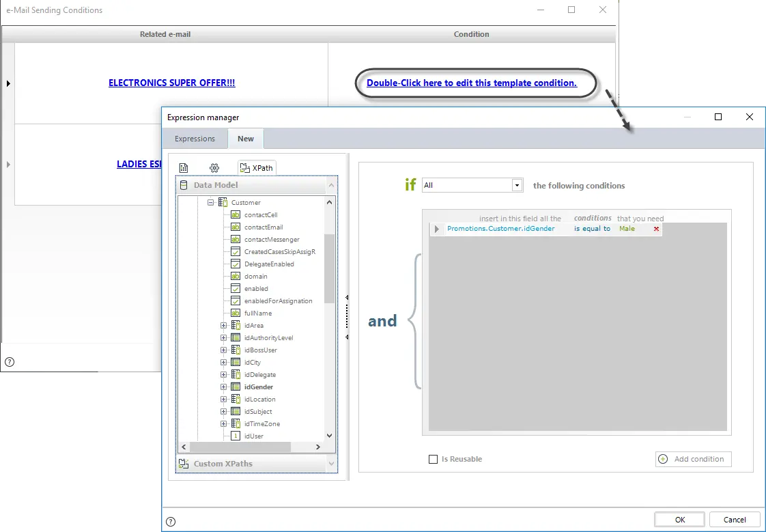Click the tree vertical scrollbar thumb
The image size is (766, 532).
(329, 268)
